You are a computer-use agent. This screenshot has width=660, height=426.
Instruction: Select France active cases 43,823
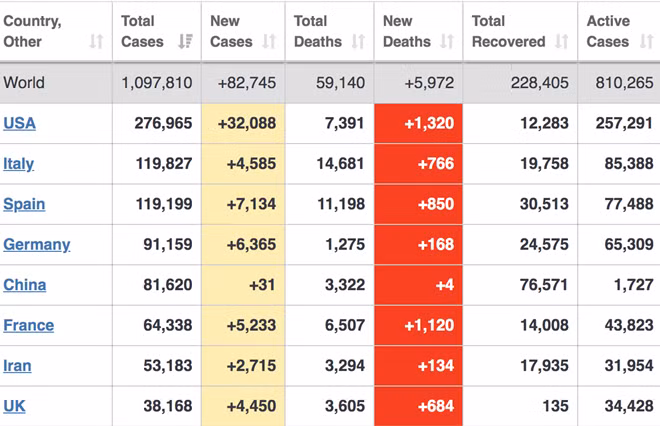(629, 325)
